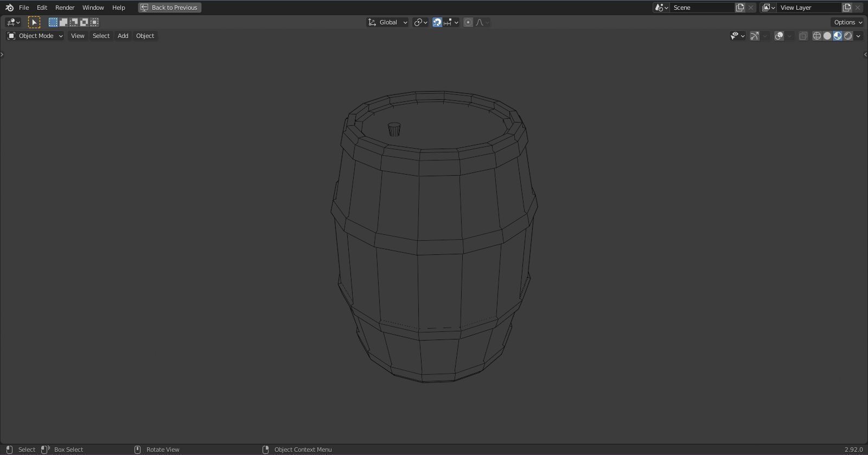868x455 pixels.
Task: Open the proportional falloff dropdown
Action: point(482,22)
